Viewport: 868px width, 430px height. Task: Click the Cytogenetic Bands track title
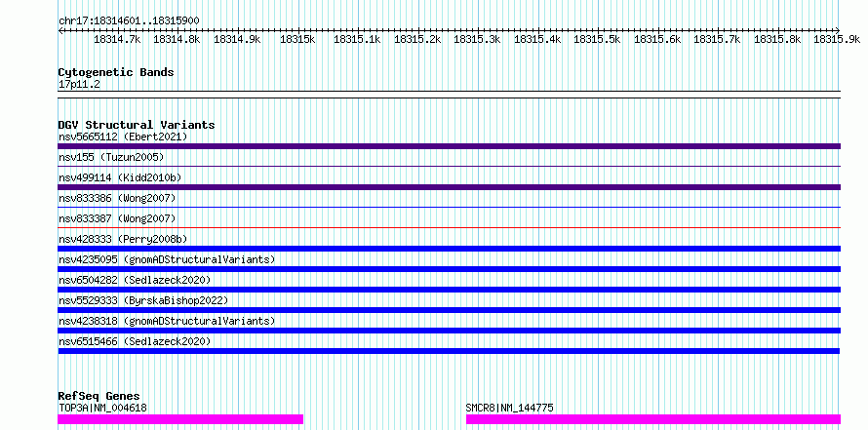pyautogui.click(x=116, y=72)
